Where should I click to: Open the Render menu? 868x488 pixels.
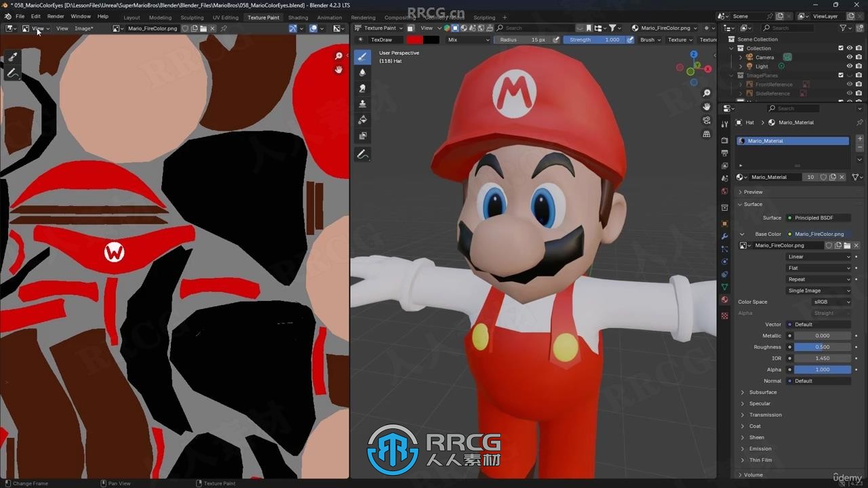point(56,16)
